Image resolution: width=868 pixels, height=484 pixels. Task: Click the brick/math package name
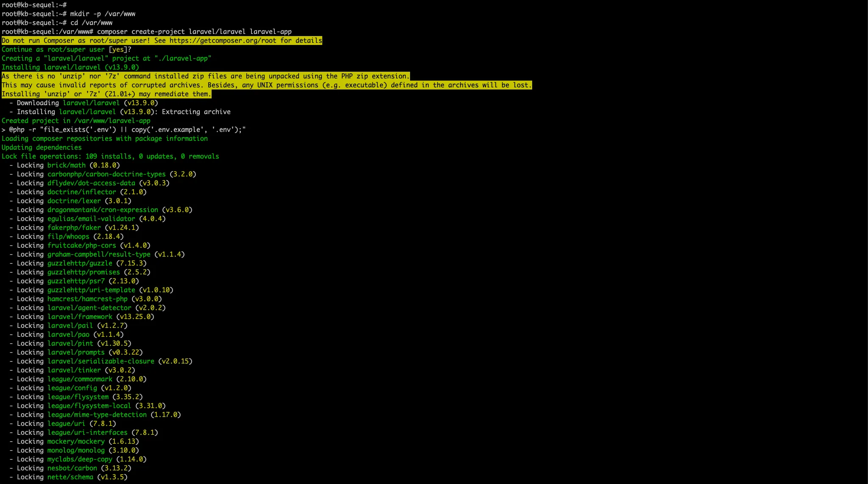67,165
